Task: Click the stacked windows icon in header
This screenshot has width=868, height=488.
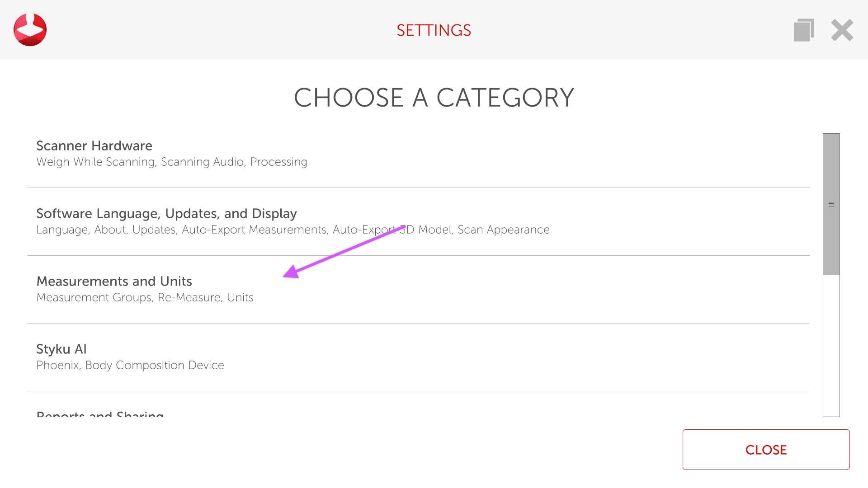Action: [803, 30]
